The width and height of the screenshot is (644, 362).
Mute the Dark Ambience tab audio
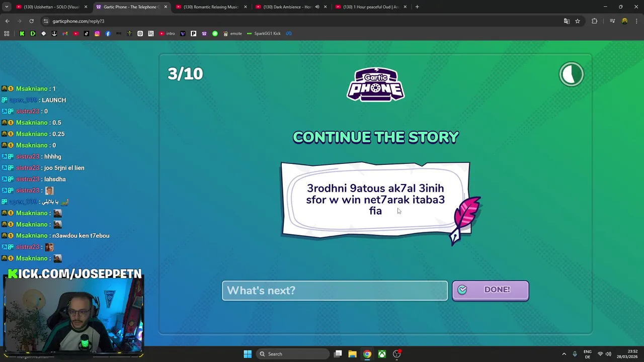click(x=317, y=7)
